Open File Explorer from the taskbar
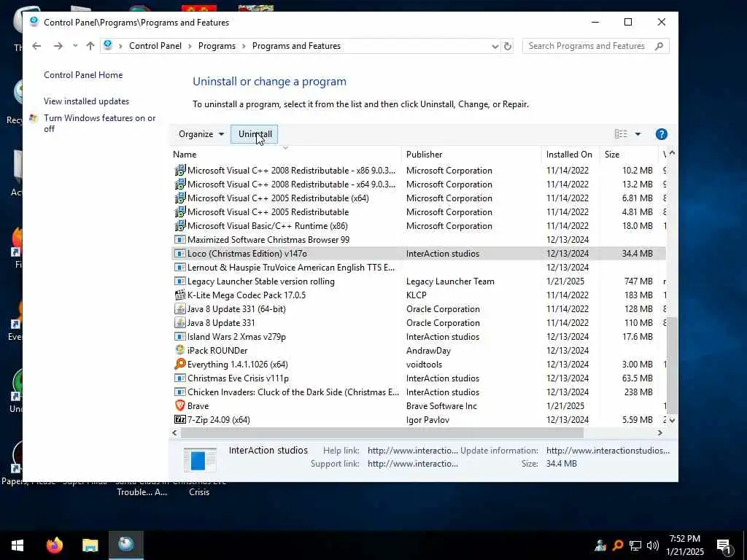Viewport: 747px width, 560px height. (90, 545)
